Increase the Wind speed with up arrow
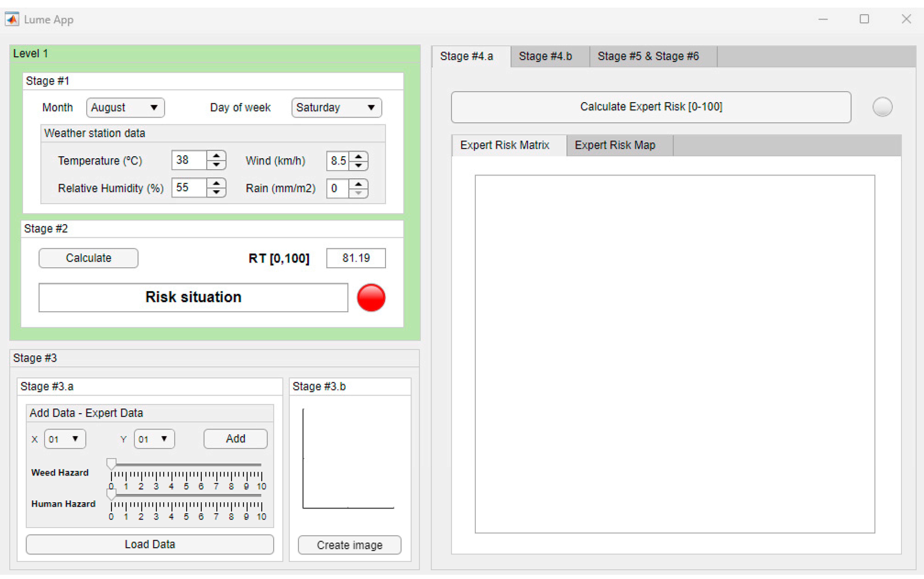The width and height of the screenshot is (924, 579). tap(358, 156)
